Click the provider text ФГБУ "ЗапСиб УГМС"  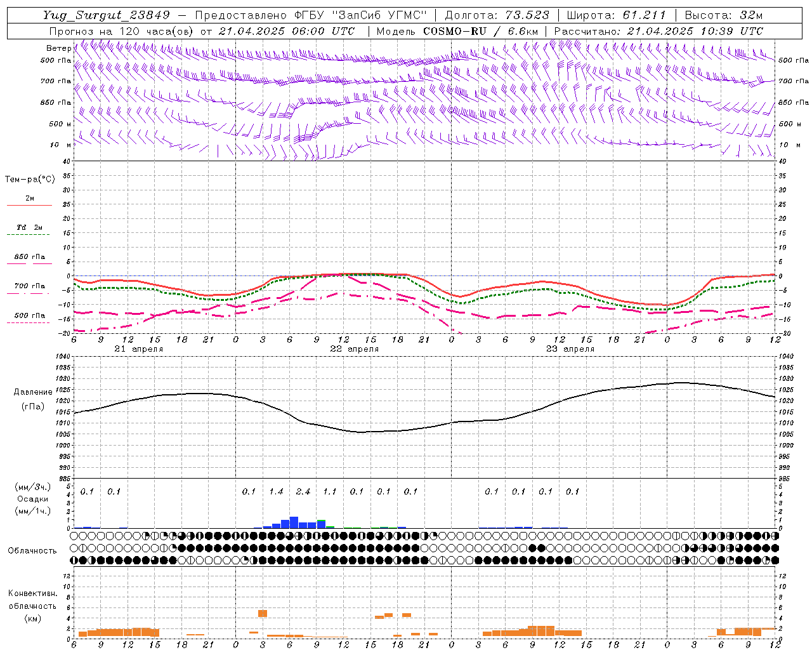pos(360,15)
